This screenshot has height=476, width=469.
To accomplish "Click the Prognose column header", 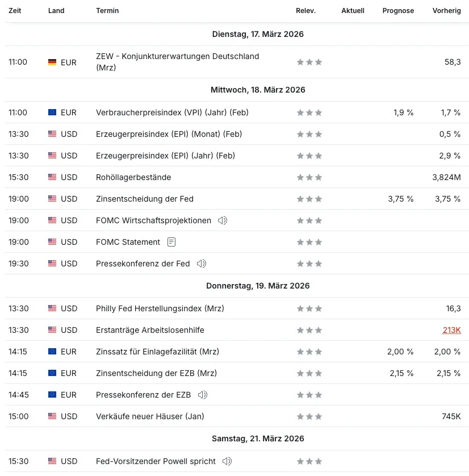I will point(398,11).
